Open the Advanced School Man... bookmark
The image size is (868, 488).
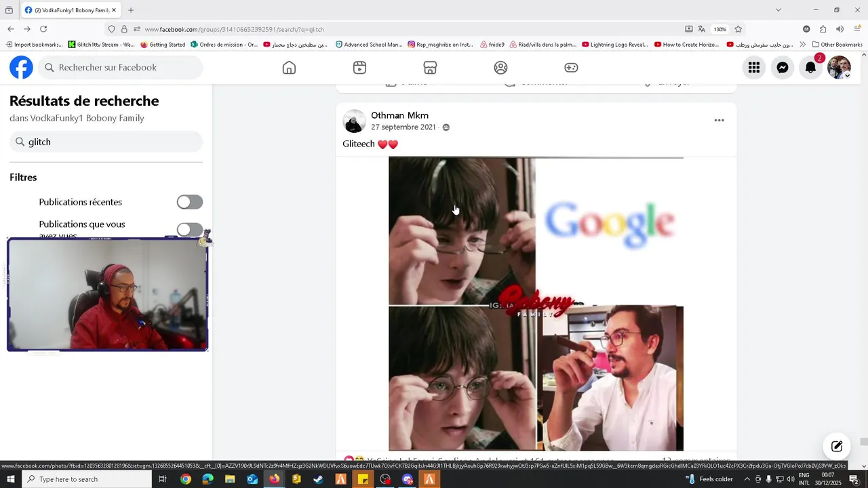click(x=369, y=45)
